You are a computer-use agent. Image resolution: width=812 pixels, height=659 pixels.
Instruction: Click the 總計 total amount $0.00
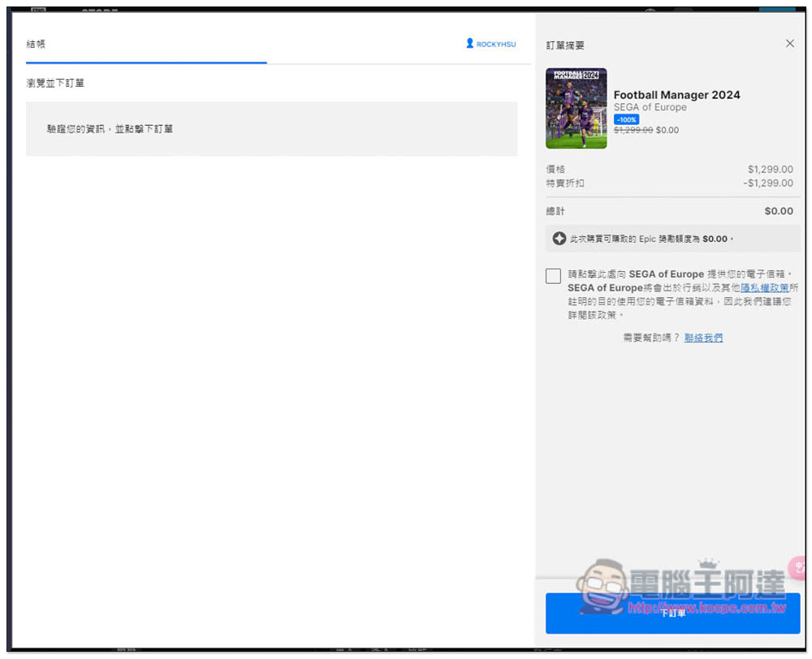778,211
